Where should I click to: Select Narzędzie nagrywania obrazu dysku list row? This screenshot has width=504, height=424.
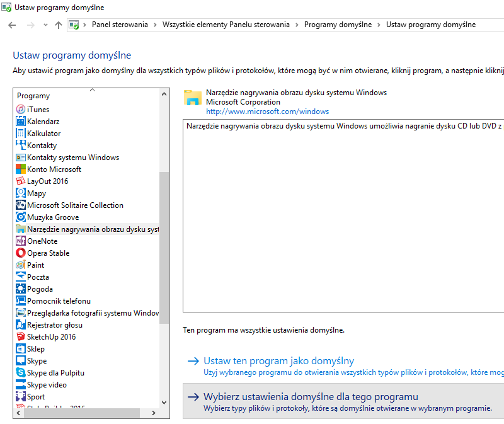coord(87,229)
